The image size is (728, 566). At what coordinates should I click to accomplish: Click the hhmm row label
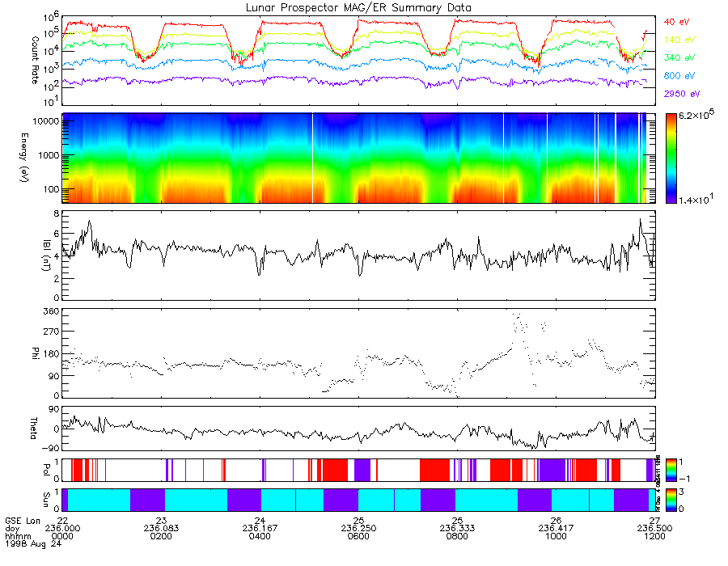pos(18,536)
